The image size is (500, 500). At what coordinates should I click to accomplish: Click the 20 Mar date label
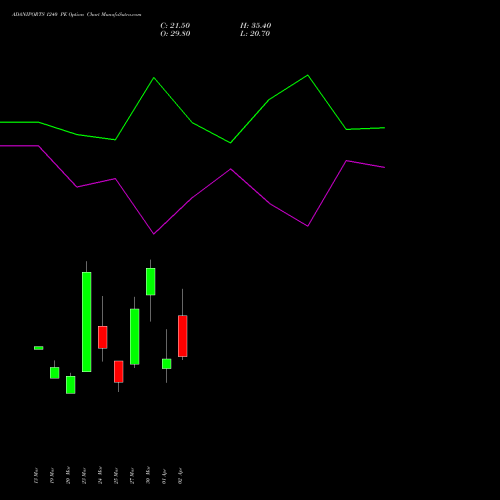tap(68, 476)
